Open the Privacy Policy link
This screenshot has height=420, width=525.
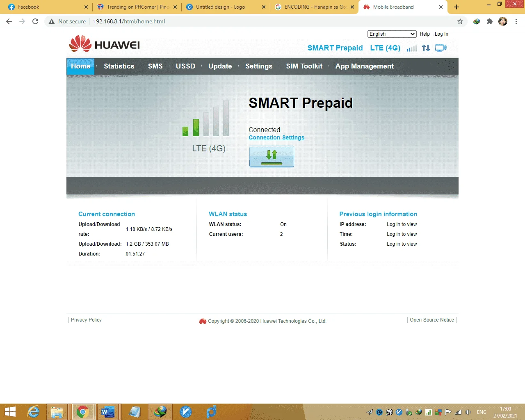(x=86, y=320)
